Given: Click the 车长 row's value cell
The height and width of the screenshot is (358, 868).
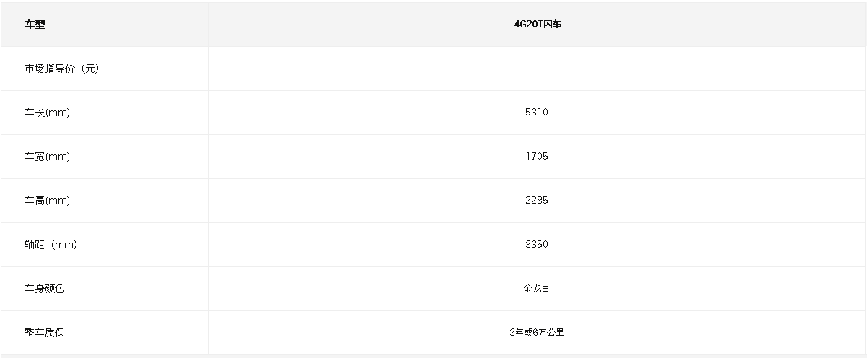Looking at the screenshot, I should 537,113.
